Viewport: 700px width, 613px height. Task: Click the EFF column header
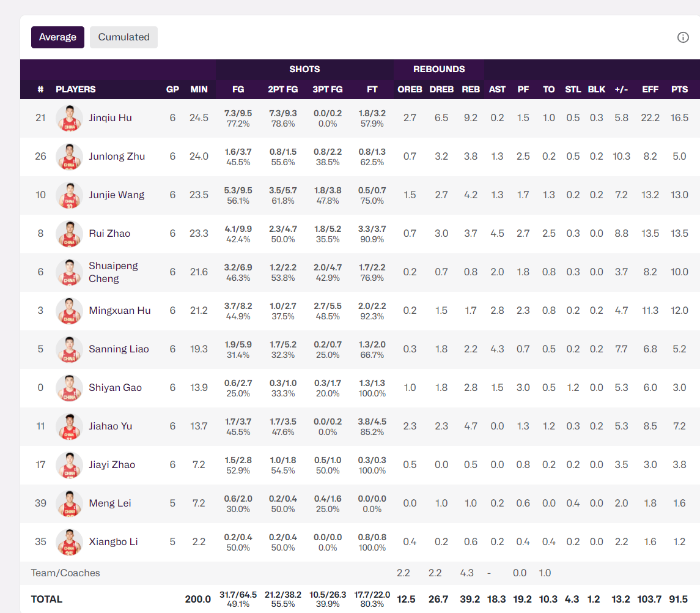coord(650,89)
